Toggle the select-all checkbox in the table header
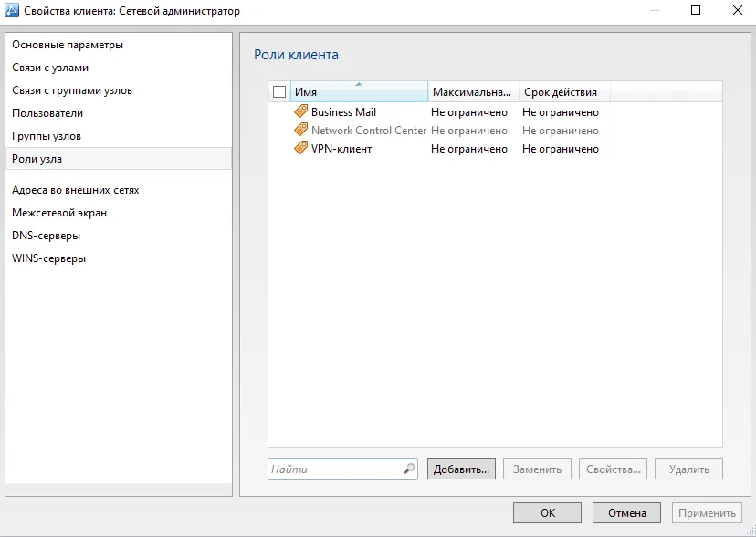This screenshot has height=537, width=756. point(279,91)
